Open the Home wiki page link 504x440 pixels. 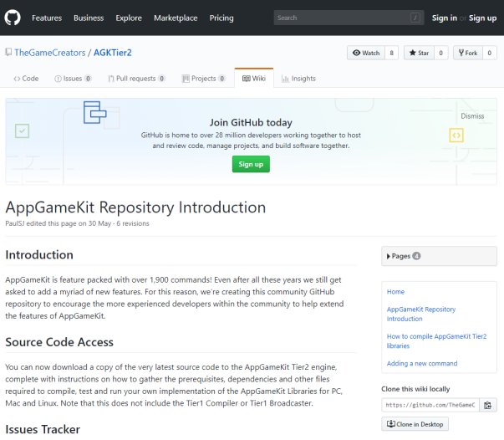(395, 292)
